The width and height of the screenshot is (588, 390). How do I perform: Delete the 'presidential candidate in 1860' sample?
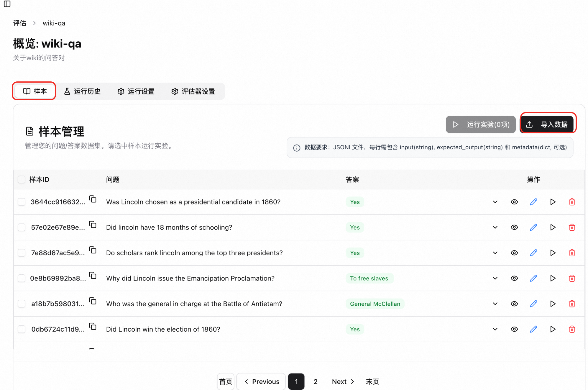click(572, 202)
